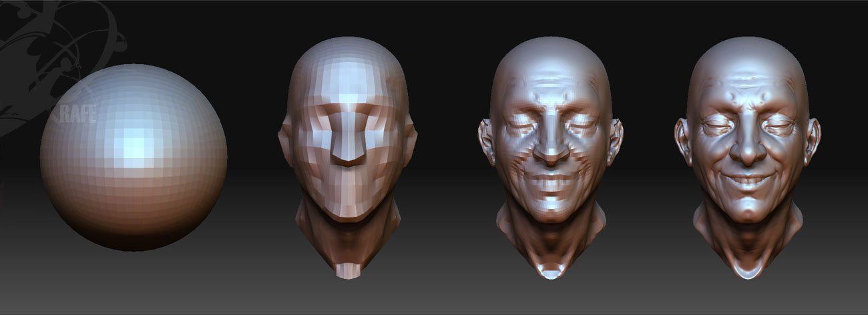
Task: Pick the smooth smiling high-detail head
Action: click(x=748, y=157)
